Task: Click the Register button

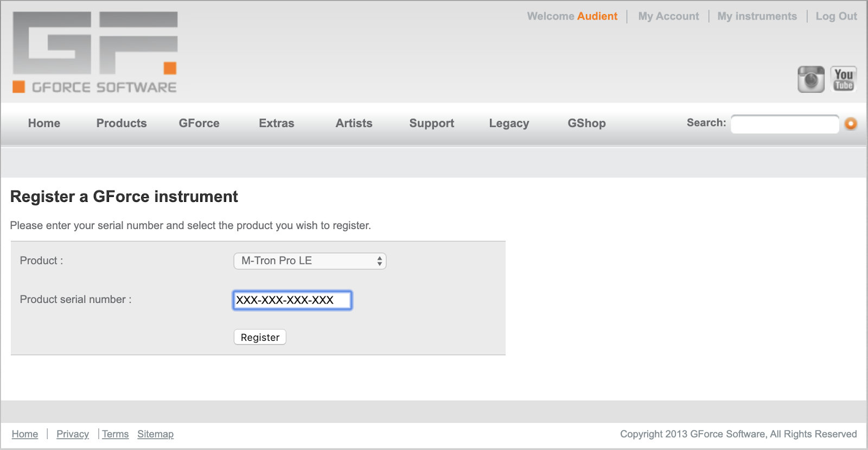Action: (x=260, y=337)
